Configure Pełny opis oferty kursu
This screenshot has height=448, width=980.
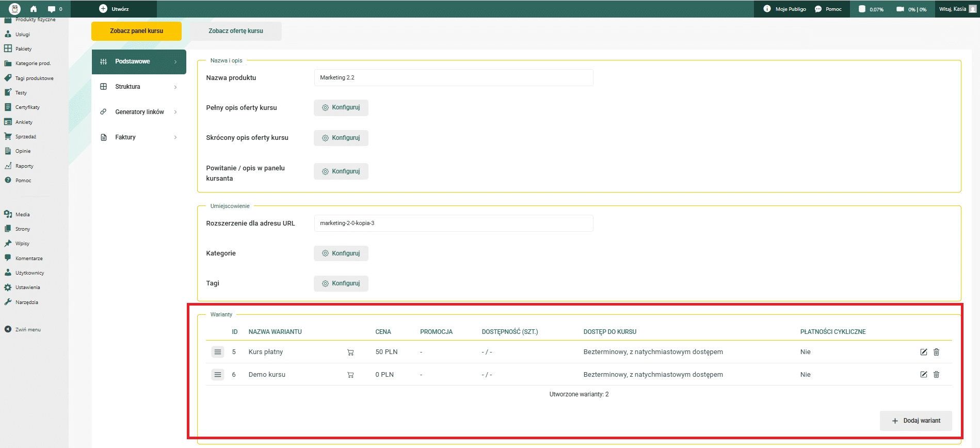tap(341, 108)
